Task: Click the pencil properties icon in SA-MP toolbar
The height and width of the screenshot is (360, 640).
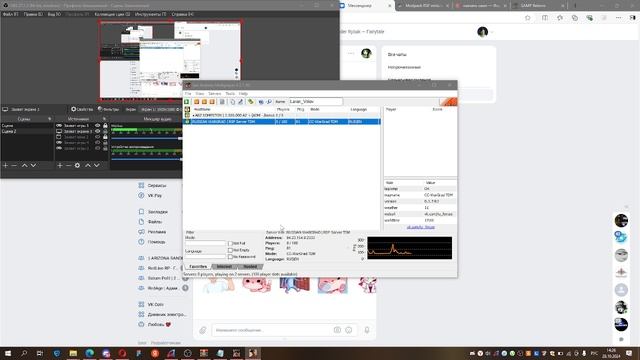Action: tap(240, 102)
